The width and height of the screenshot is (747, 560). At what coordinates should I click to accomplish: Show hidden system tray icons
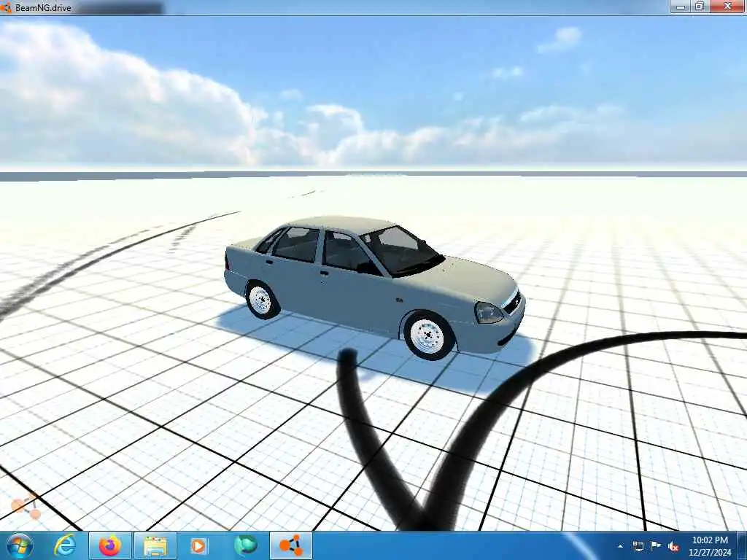[620, 546]
